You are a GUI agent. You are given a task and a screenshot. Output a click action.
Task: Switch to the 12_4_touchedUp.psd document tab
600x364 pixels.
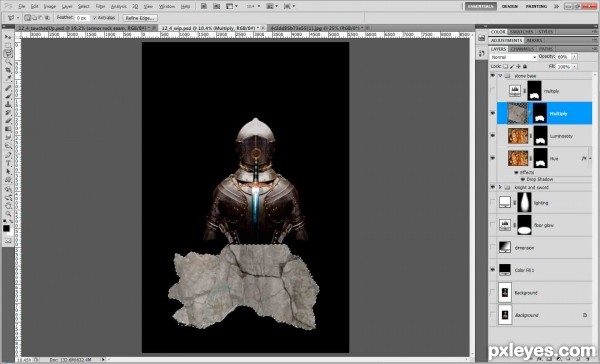85,28
